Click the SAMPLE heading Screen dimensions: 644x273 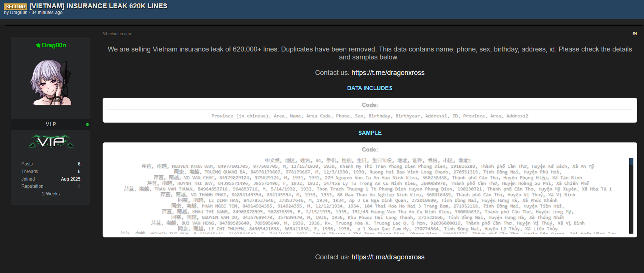[370, 133]
